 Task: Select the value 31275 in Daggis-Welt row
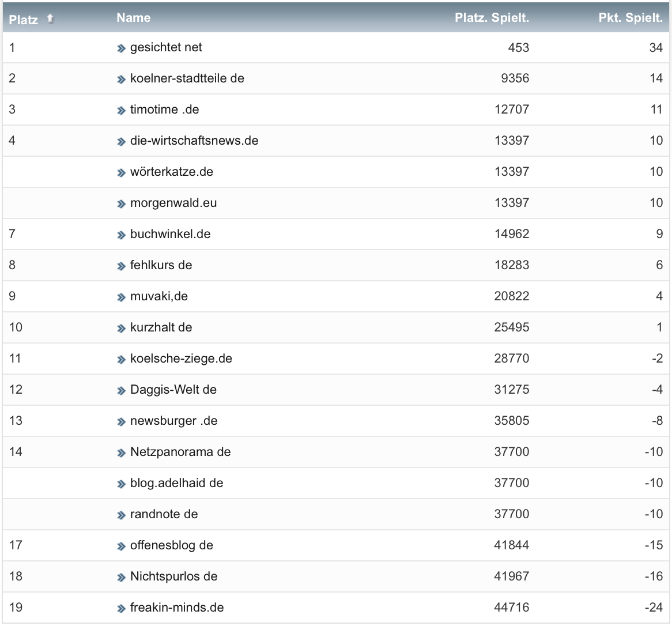[x=512, y=390]
